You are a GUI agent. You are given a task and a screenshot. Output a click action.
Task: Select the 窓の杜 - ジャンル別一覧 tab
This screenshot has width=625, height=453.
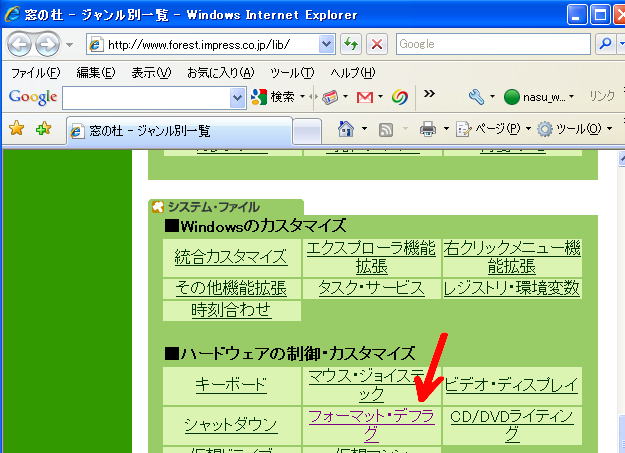click(x=179, y=131)
